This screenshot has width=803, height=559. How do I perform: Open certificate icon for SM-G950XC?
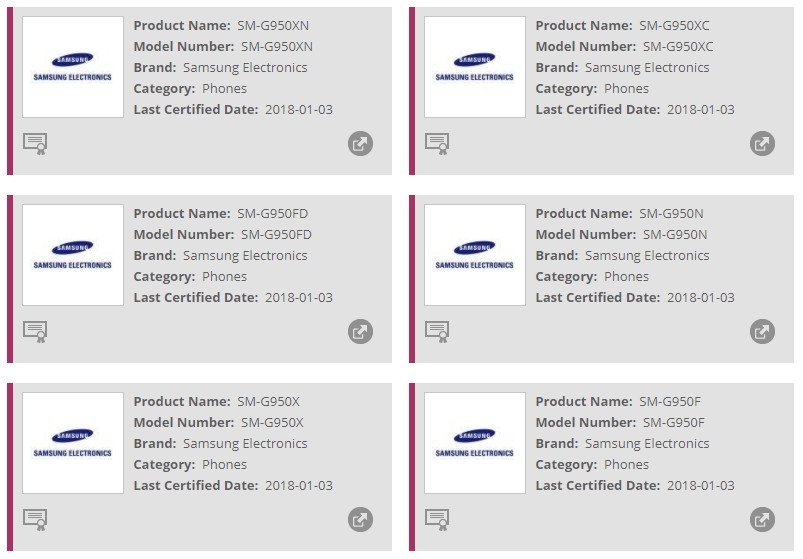[437, 144]
